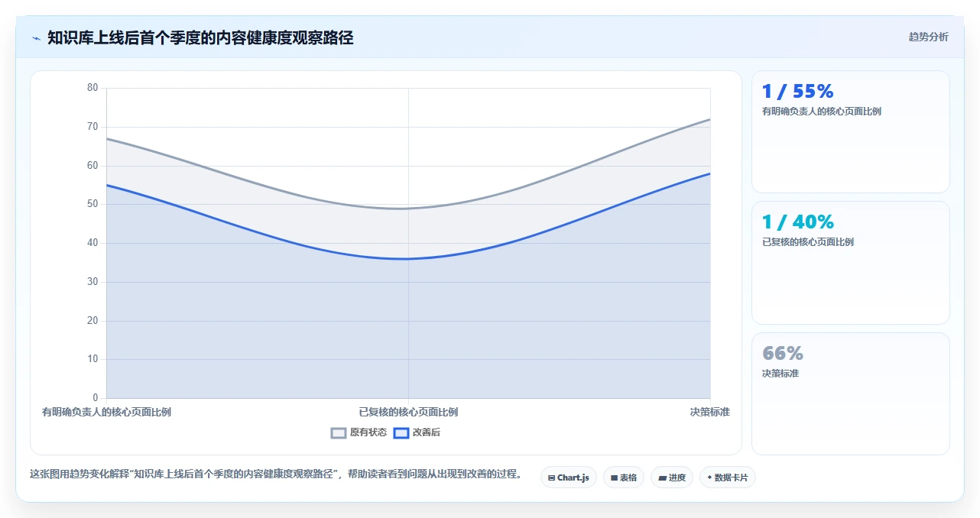980x518 pixels.
Task: Click the chart description text starting 这张图用趋势变化解释
Action: point(276,474)
